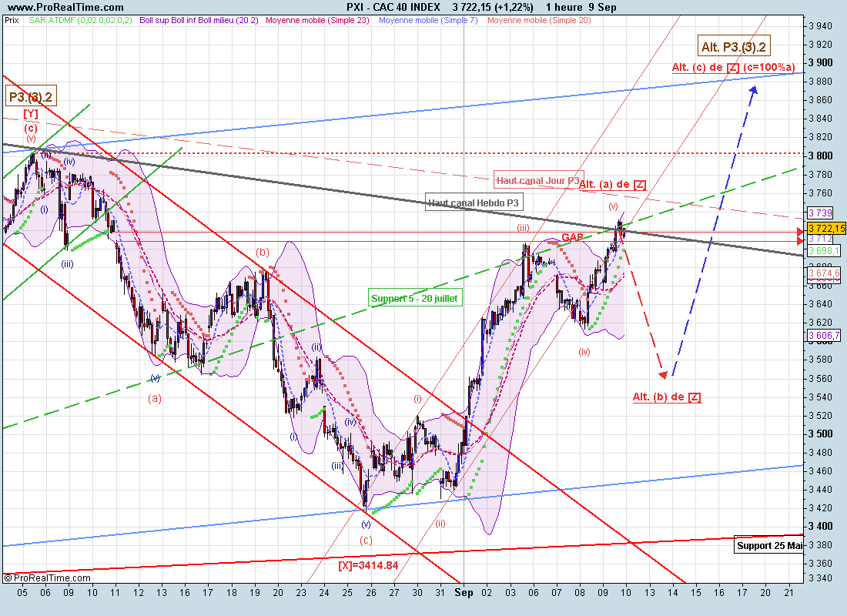The image size is (847, 616).
Task: Click the PXI - CAC 40 INDEX title
Action: (x=393, y=7)
